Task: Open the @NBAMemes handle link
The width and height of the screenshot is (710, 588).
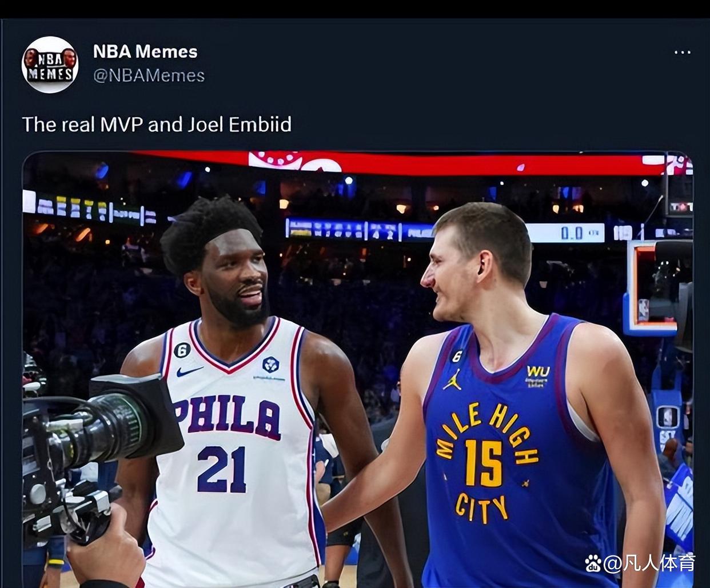Action: (x=149, y=75)
